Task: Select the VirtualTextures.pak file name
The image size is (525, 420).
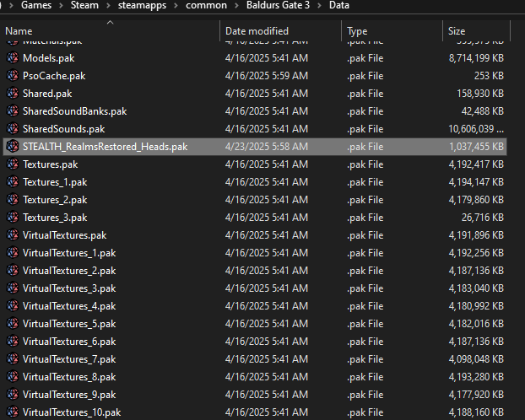Action: click(x=65, y=235)
